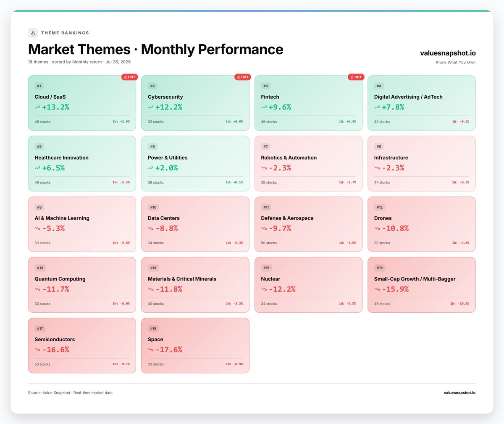Click the flame icon beside THEME RANKINGS
Screen dimensions: 504x424
(x=33, y=33)
